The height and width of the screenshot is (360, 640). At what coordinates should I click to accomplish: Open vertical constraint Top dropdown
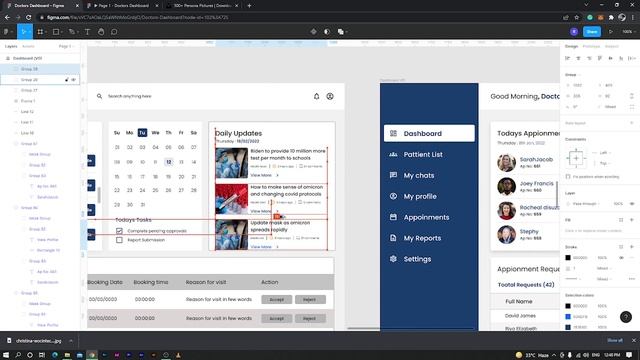coord(604,163)
